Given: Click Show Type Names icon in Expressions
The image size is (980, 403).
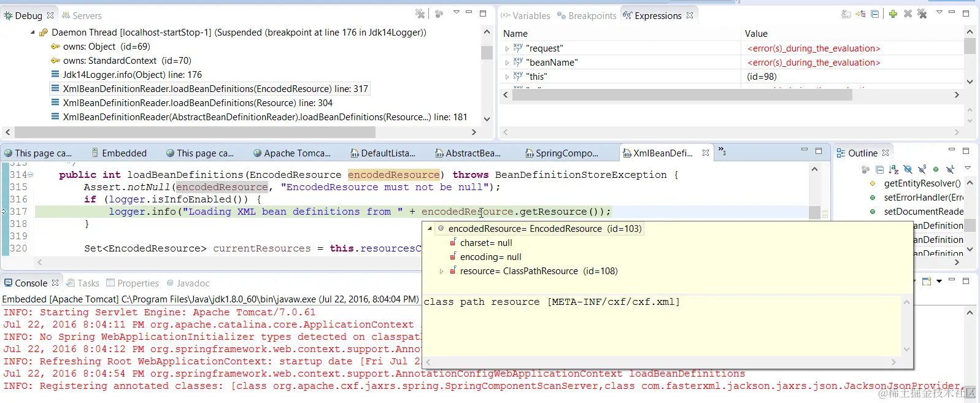Looking at the screenshot, I should point(846,14).
